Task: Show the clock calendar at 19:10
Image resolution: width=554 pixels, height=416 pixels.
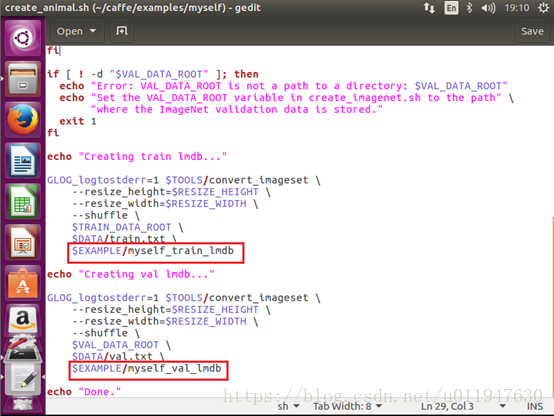Action: (517, 8)
